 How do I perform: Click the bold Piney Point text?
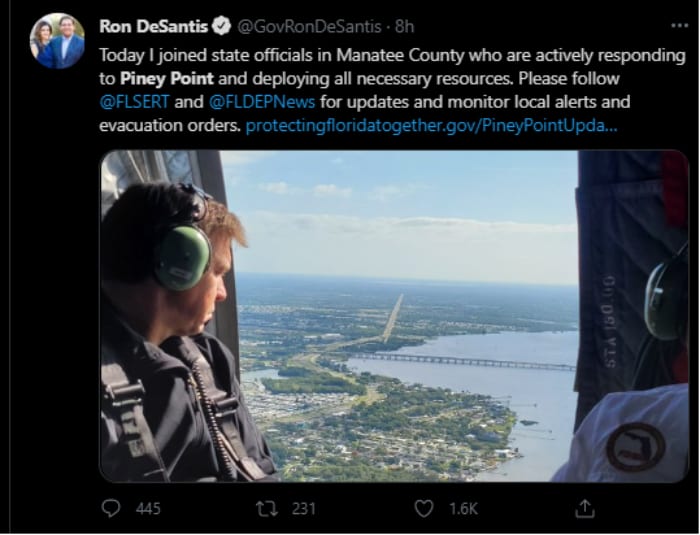167,79
